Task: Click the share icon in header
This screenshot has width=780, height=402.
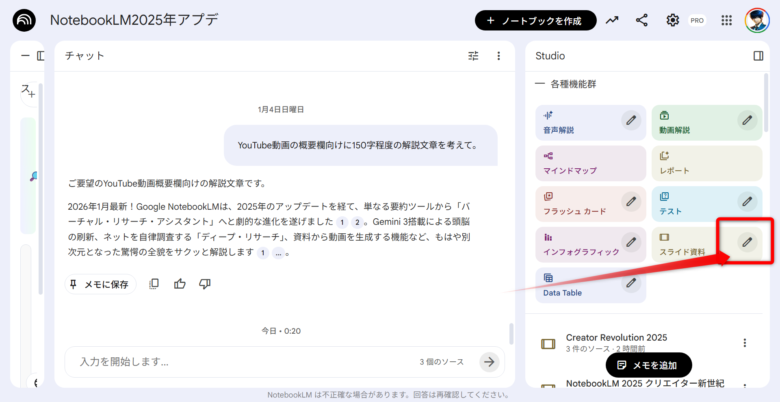Action: point(642,21)
